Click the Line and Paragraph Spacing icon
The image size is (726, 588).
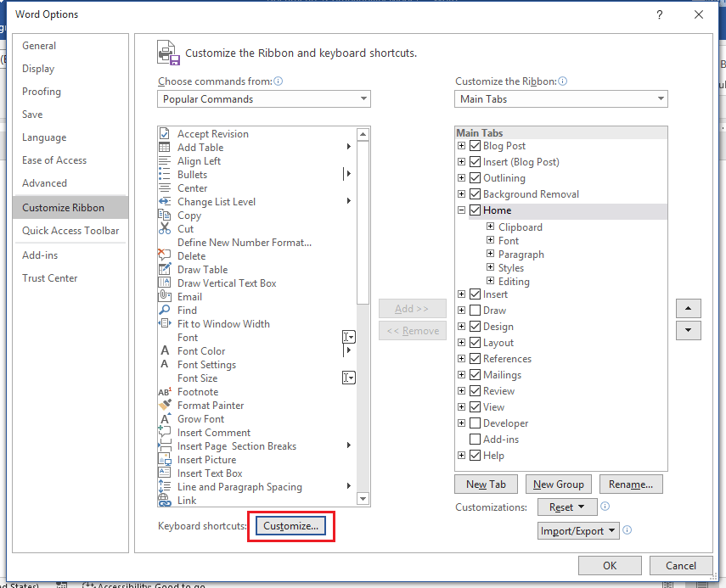click(165, 486)
